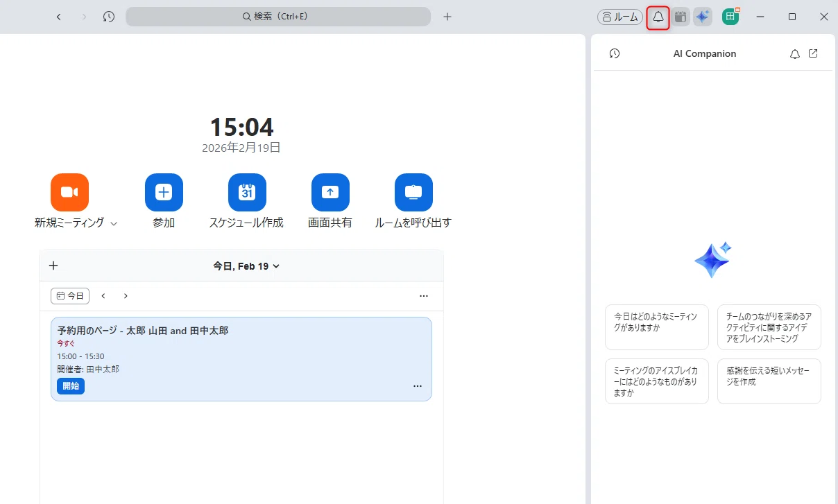The image size is (838, 504).
Task: Open AI Companion history clock icon
Action: (615, 53)
